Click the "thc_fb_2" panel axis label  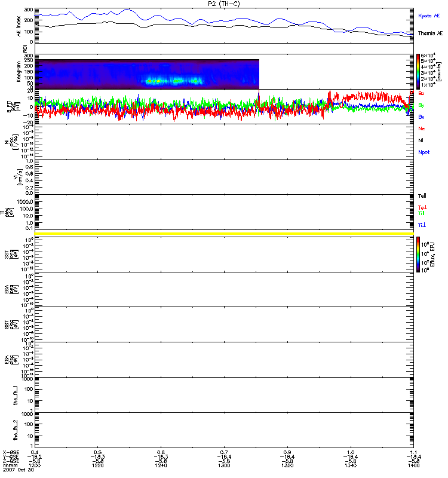click(16, 430)
